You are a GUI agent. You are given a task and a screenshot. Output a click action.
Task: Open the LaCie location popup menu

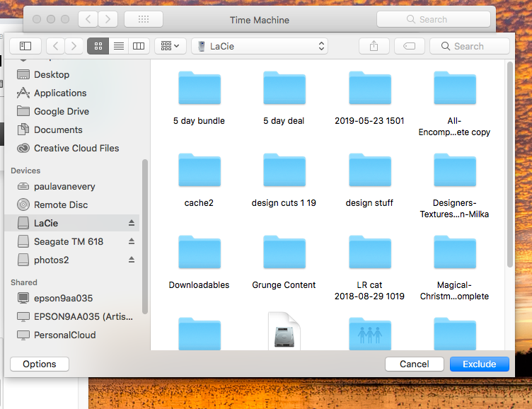tap(260, 46)
